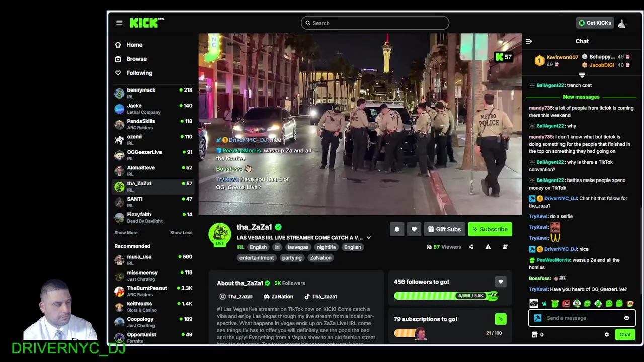Open TikTok Tha_zaza1 link
The height and width of the screenshot is (362, 644).
(320, 297)
